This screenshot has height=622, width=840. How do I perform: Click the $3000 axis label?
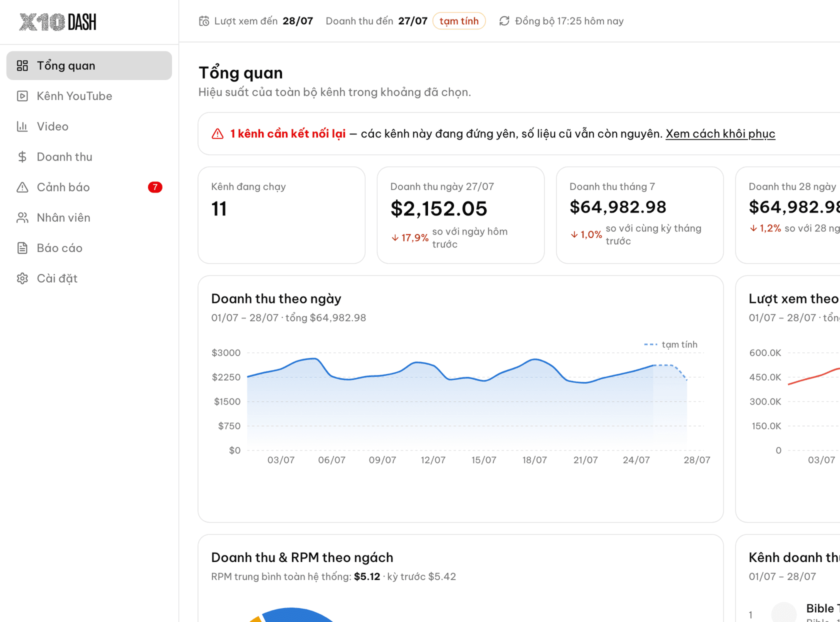coord(226,353)
